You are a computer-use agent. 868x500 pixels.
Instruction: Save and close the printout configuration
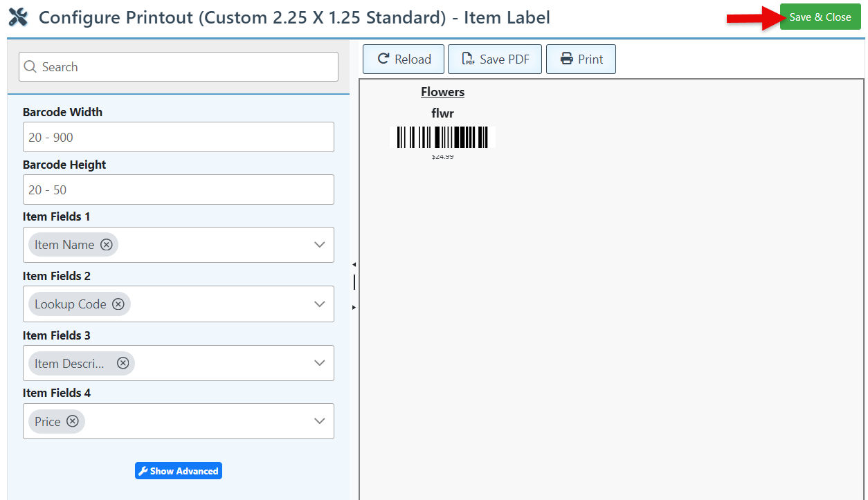click(x=820, y=17)
